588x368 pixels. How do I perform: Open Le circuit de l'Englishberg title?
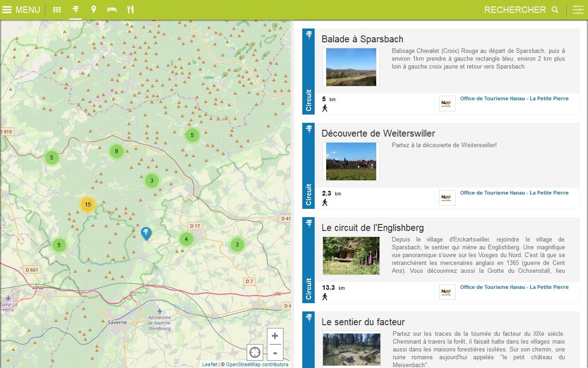click(x=373, y=228)
